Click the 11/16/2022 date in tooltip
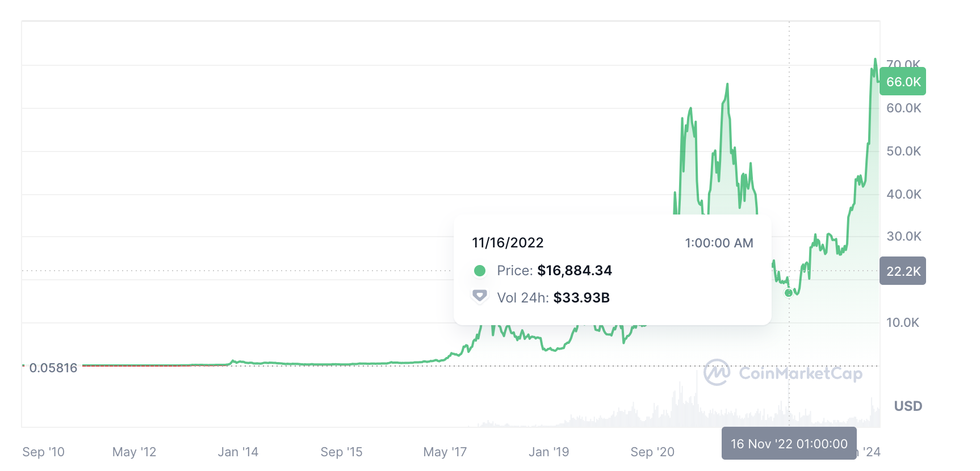Screen dimensions: 980x471 (508, 243)
